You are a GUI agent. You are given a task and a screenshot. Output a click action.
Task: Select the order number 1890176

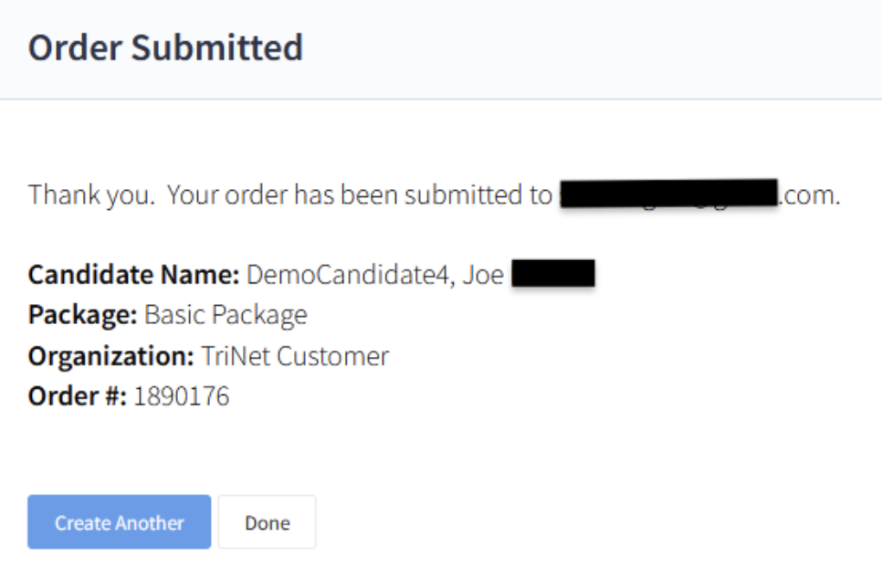tap(182, 396)
